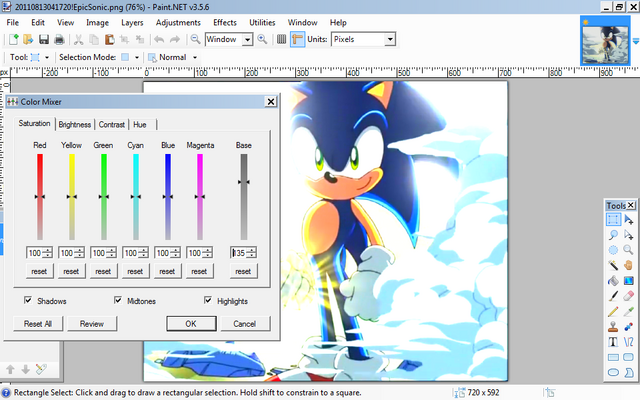Image resolution: width=640 pixels, height=400 pixels.
Task: Toggle the pixel grid toolbar button
Action: (x=282, y=39)
